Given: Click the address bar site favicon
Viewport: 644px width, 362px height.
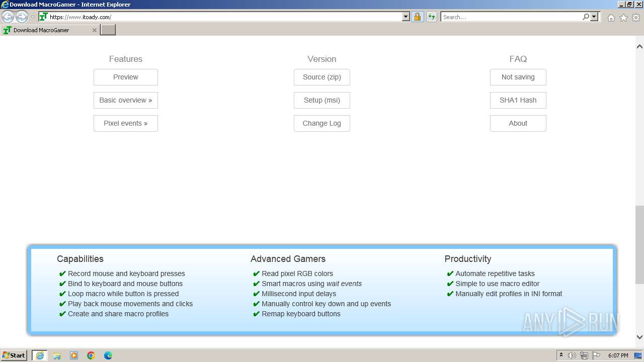Looking at the screenshot, I should (x=43, y=17).
